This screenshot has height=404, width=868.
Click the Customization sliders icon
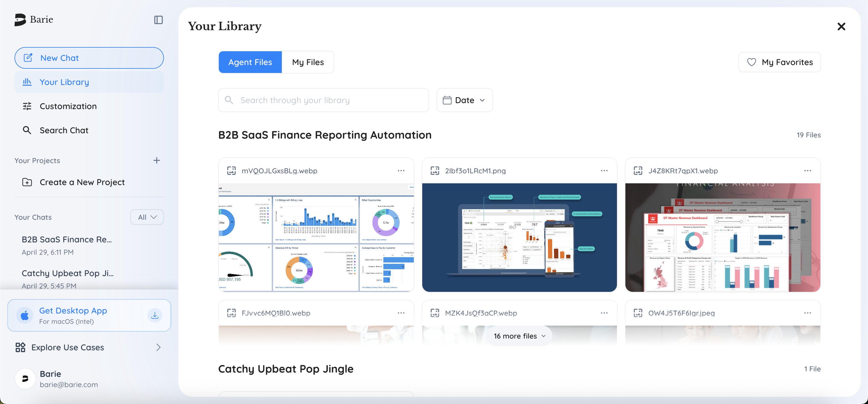coord(27,106)
